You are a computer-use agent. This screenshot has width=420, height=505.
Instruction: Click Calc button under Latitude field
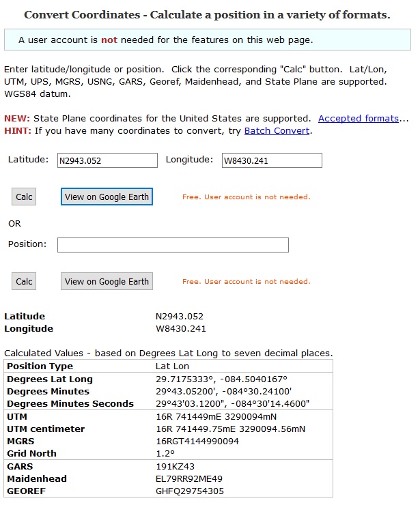(24, 197)
